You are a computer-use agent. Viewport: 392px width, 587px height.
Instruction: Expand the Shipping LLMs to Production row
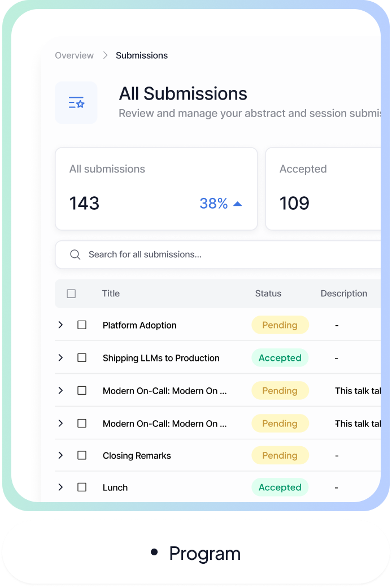(60, 358)
